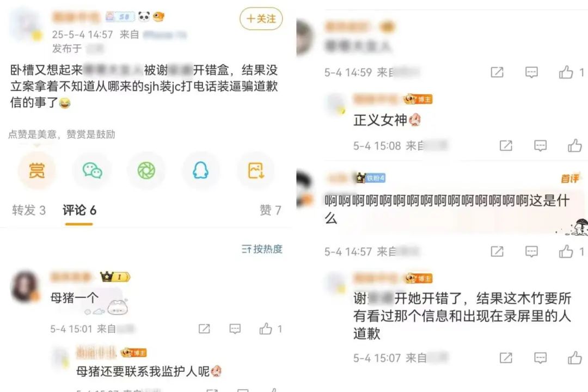The width and height of the screenshot is (588, 392).
Task: Save post as image icon
Action: (x=256, y=170)
